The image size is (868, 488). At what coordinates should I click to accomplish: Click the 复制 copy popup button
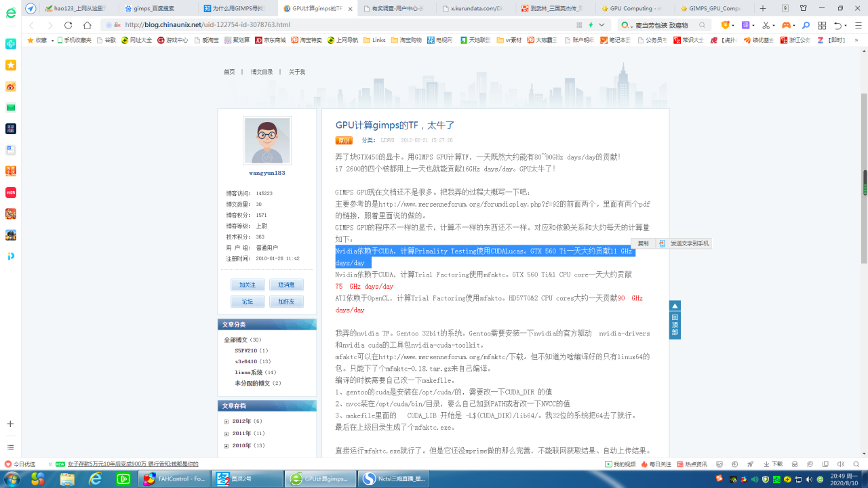(x=643, y=243)
